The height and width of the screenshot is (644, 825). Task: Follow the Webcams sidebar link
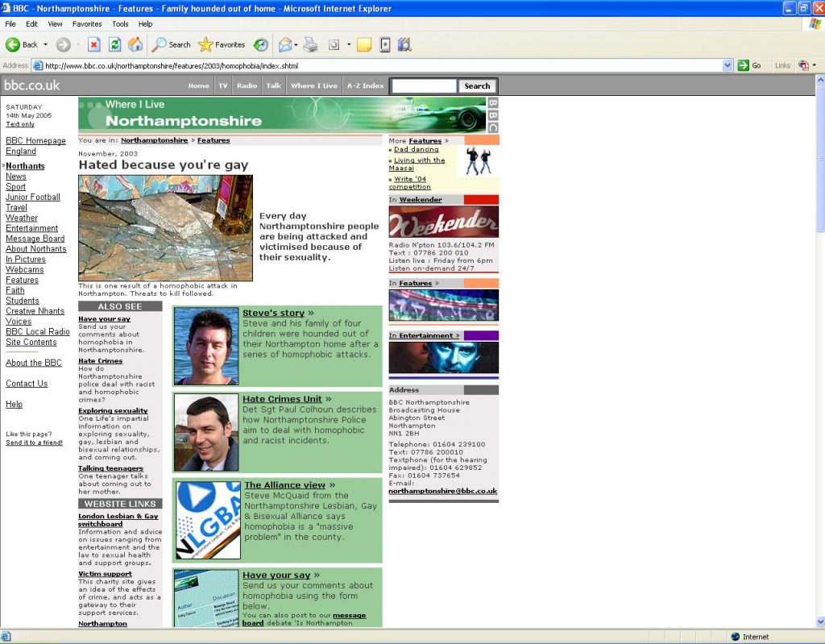[25, 269]
